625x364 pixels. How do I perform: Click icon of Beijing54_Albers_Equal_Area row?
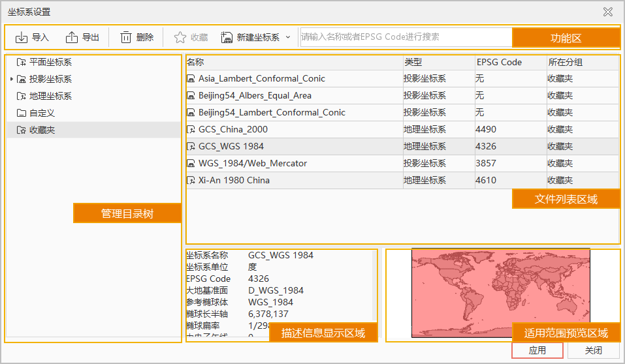pyautogui.click(x=191, y=96)
